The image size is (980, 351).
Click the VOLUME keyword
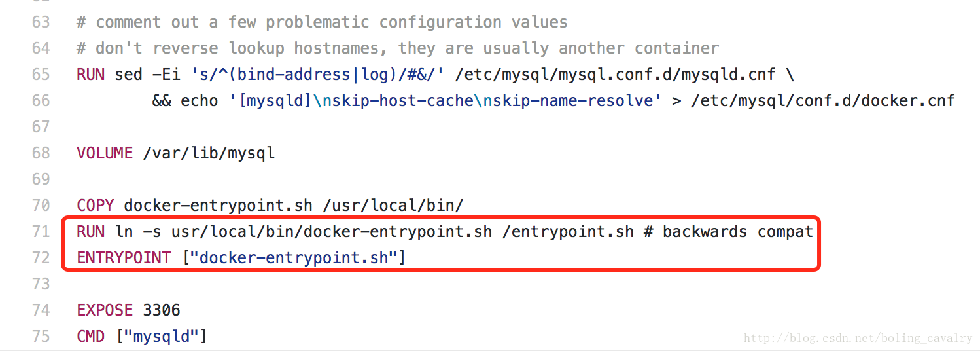click(105, 153)
